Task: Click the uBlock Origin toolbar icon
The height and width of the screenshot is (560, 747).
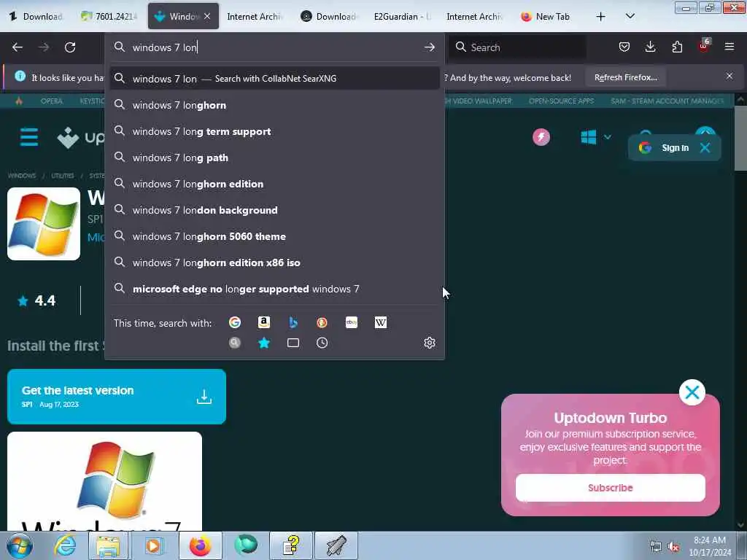Action: pos(703,47)
